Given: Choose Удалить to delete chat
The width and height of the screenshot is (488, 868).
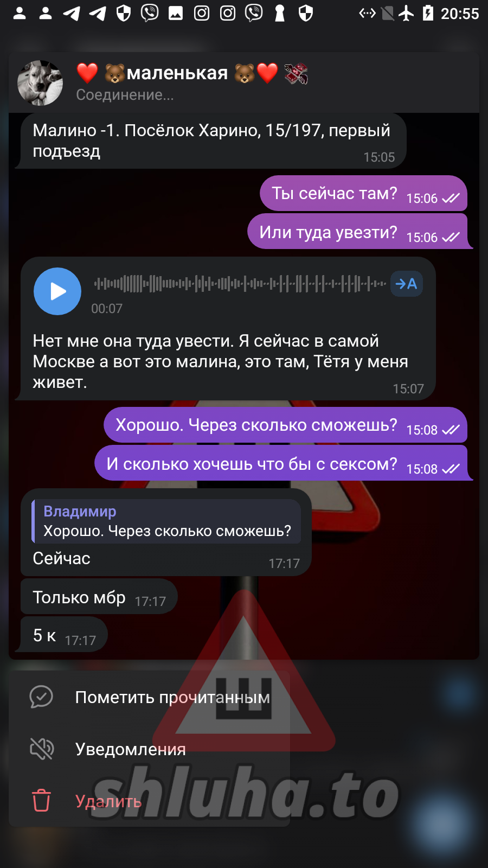Looking at the screenshot, I should [149, 801].
